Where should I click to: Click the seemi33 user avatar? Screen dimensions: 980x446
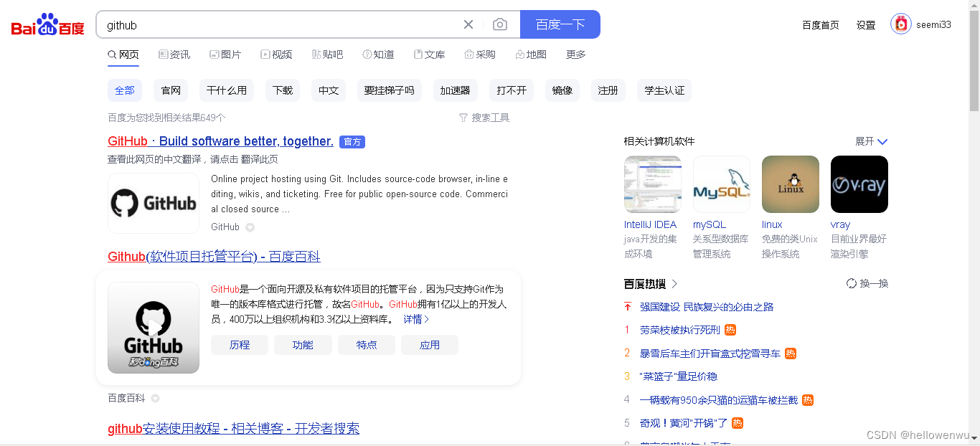click(x=901, y=24)
